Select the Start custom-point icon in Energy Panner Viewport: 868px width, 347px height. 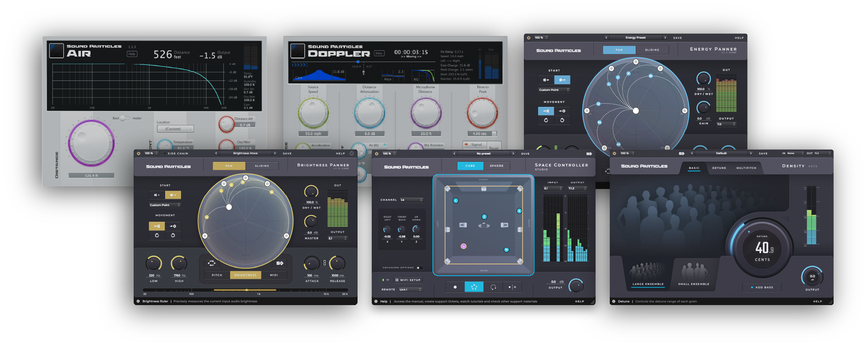point(562,80)
